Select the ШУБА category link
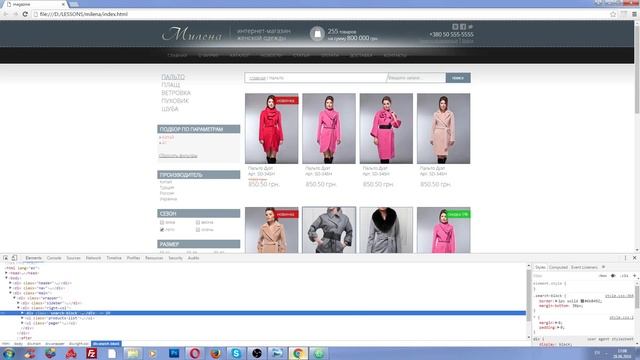 [x=170, y=109]
